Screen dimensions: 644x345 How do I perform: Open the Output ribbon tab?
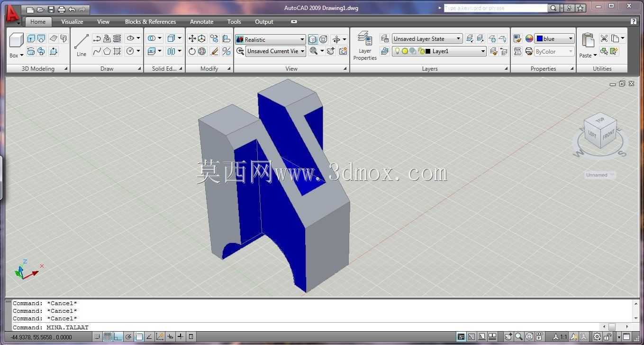click(264, 21)
